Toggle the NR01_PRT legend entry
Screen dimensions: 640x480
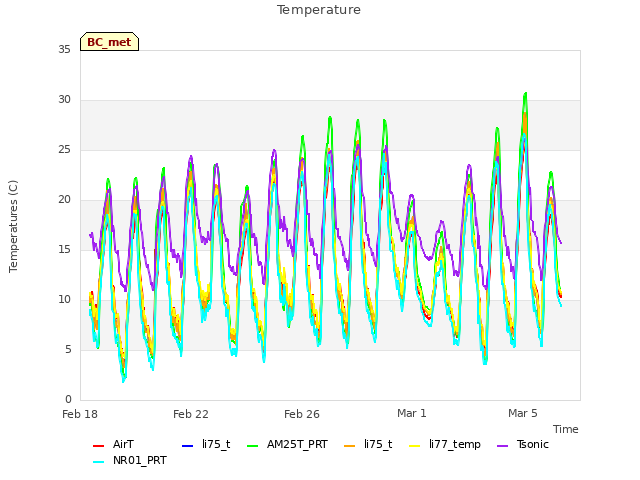[130, 460]
